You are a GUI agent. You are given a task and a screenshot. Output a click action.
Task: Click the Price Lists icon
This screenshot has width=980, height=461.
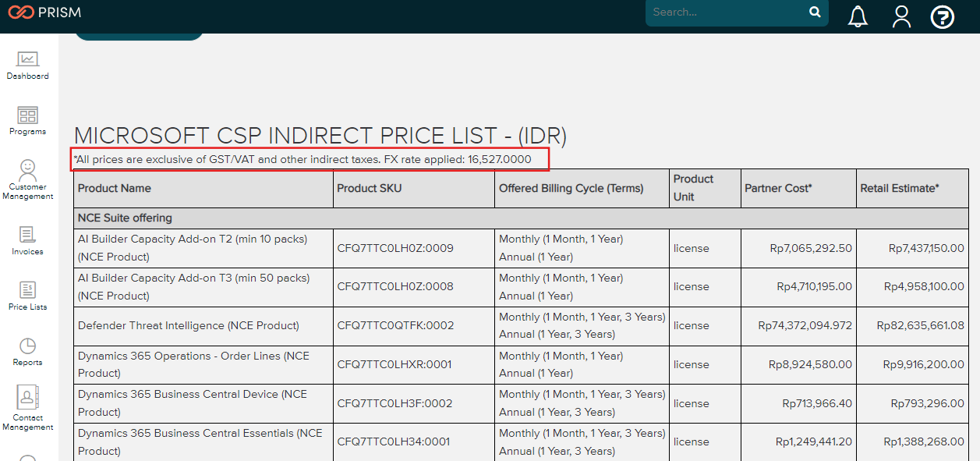28,290
